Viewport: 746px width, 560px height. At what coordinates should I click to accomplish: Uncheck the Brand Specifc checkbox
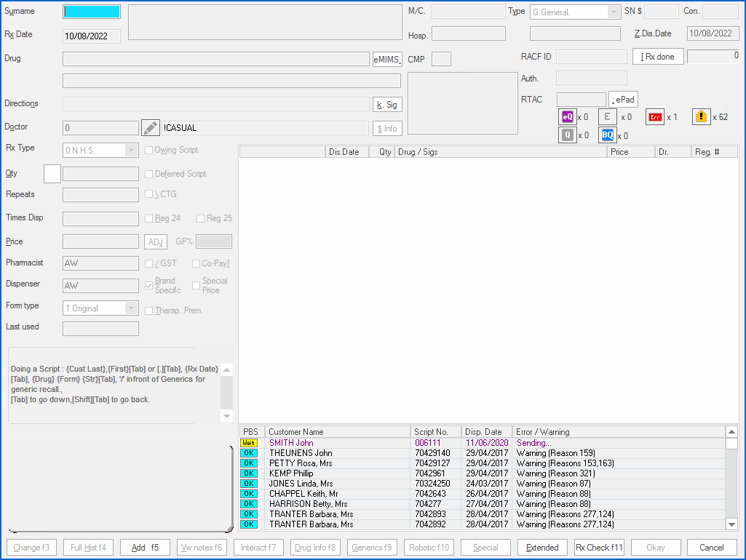149,285
